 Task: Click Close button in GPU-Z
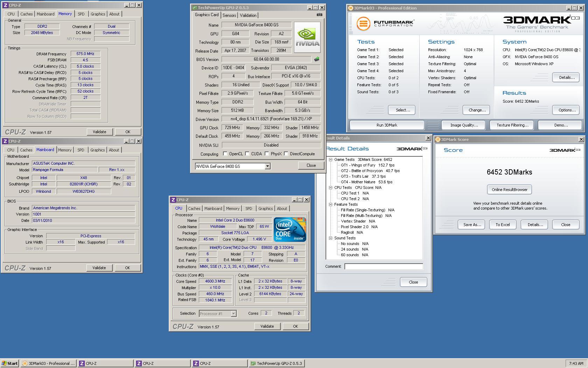click(x=311, y=165)
